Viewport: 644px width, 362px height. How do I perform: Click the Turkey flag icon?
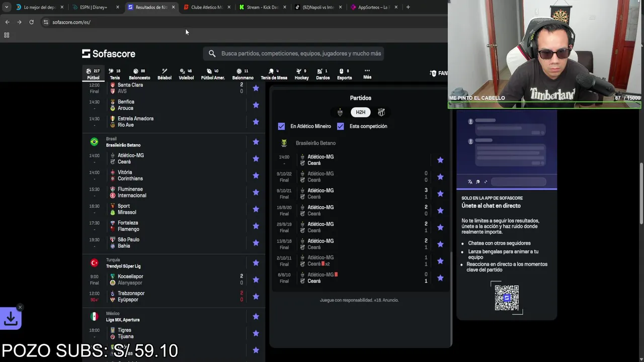click(x=94, y=263)
